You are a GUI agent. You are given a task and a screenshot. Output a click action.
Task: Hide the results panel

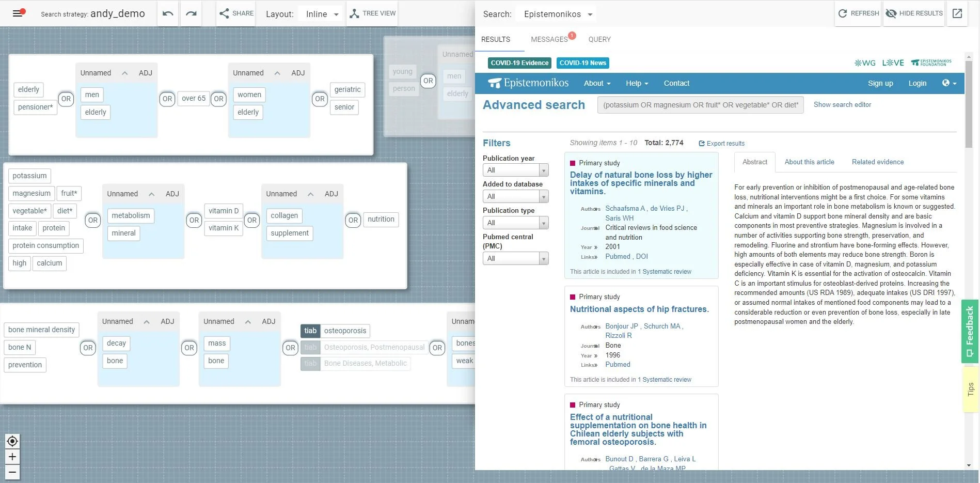tap(914, 13)
